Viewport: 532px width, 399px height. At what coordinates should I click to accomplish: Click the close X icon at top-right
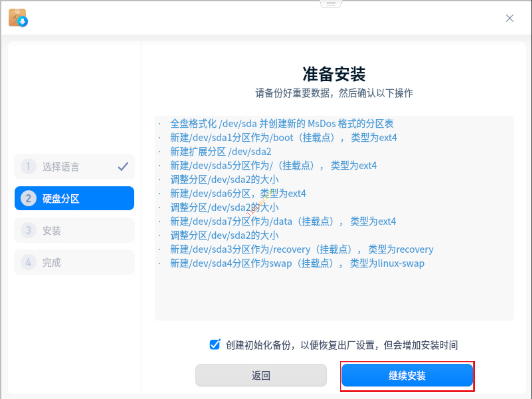click(x=510, y=18)
